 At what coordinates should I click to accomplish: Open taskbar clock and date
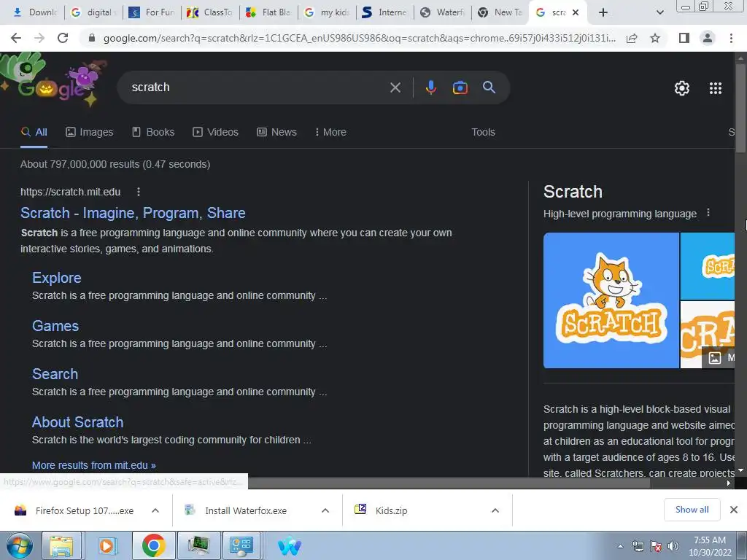pos(709,546)
